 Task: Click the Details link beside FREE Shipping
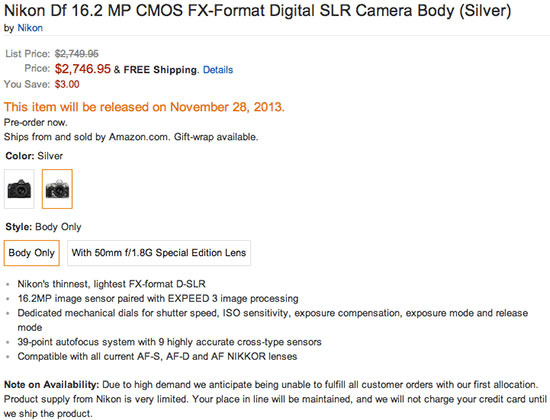click(218, 70)
